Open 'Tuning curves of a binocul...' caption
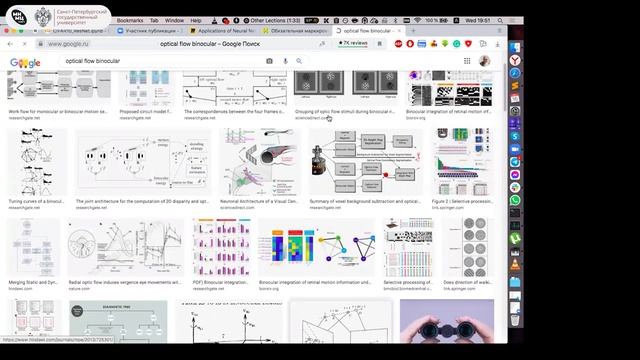The image size is (640, 360). 36,201
